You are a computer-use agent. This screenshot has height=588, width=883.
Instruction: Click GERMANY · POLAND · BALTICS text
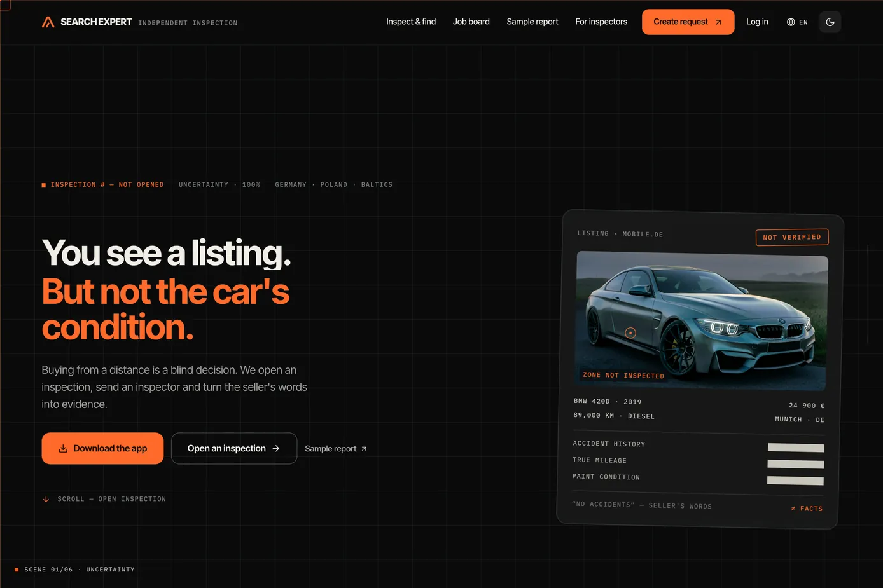point(334,185)
